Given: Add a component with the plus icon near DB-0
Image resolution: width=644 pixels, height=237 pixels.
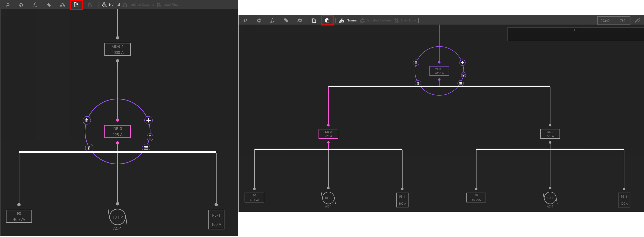Looking at the screenshot, I should click(x=148, y=120).
